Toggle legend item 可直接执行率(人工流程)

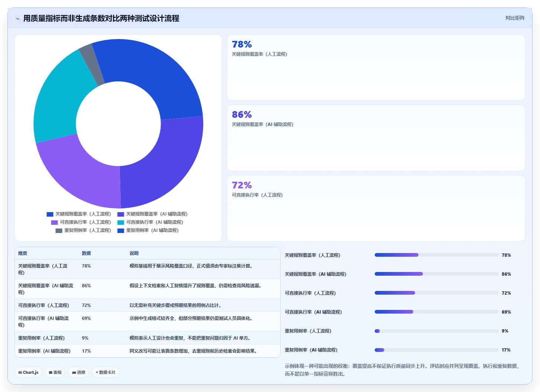[x=81, y=222]
